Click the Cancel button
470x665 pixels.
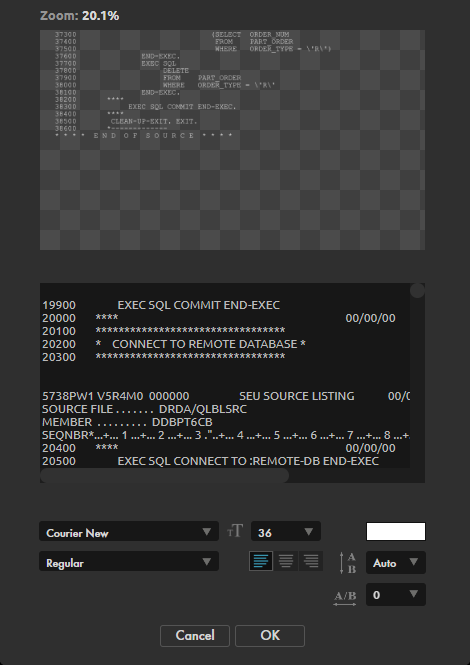coord(195,636)
